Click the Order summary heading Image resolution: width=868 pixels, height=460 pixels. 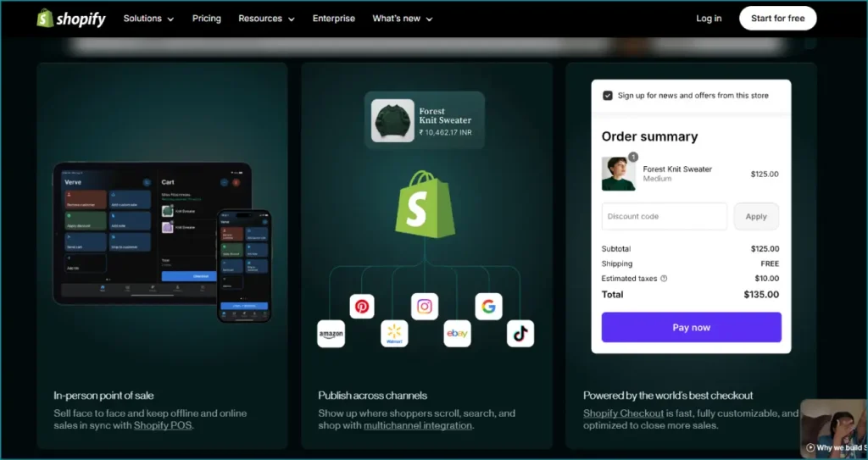click(x=650, y=136)
